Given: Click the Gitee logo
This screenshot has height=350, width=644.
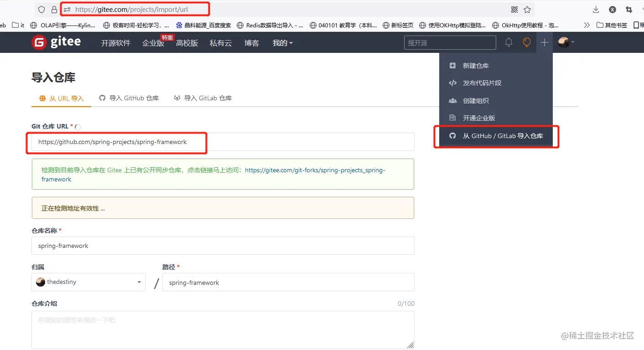Looking at the screenshot, I should point(56,42).
